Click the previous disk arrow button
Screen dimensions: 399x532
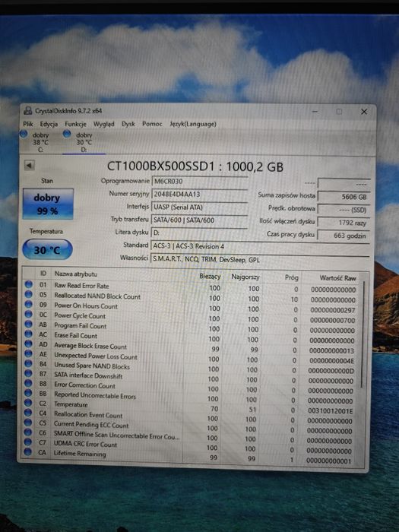[29, 165]
